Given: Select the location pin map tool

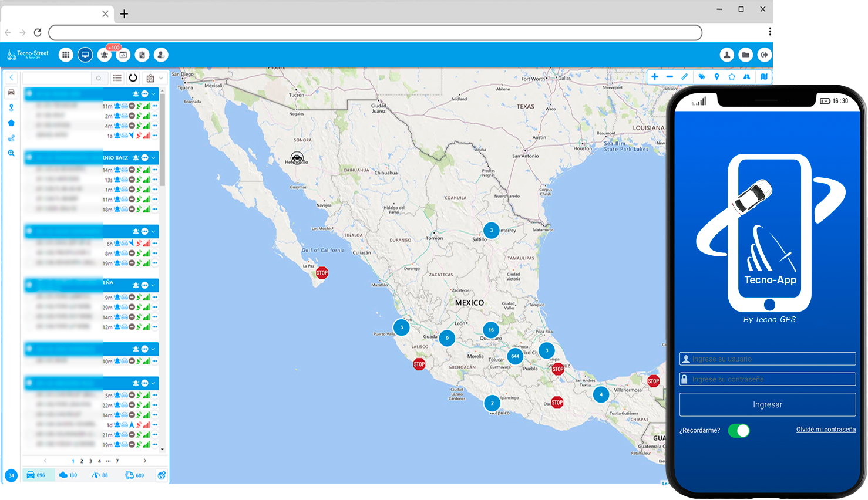Looking at the screenshot, I should [716, 77].
